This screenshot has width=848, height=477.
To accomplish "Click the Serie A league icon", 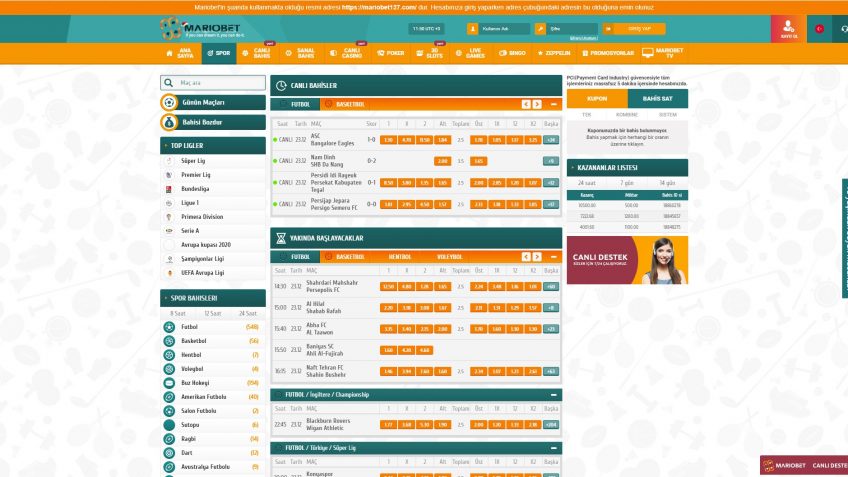I will [x=169, y=231].
